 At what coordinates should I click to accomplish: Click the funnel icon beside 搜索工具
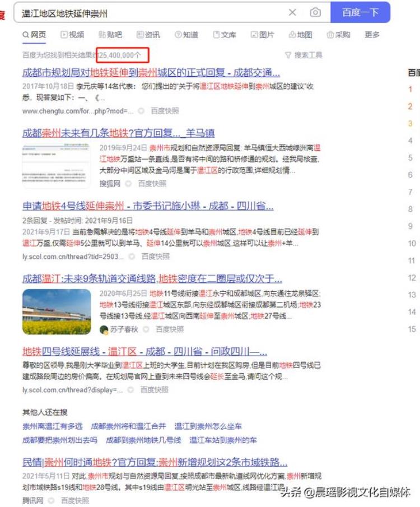click(288, 55)
